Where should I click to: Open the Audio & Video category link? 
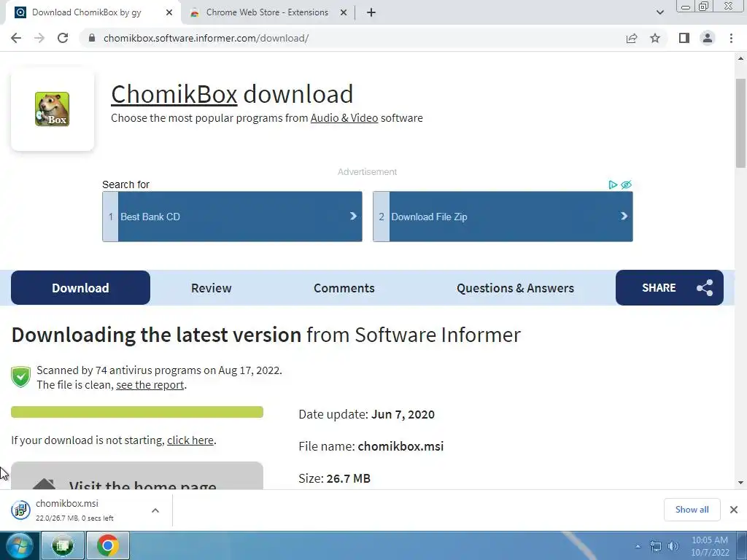[x=344, y=118]
